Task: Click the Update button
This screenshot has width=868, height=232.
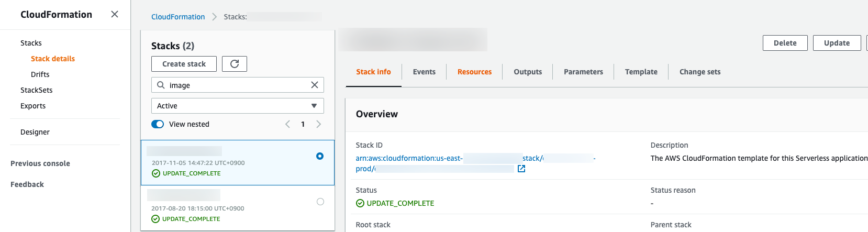Action: pyautogui.click(x=837, y=43)
